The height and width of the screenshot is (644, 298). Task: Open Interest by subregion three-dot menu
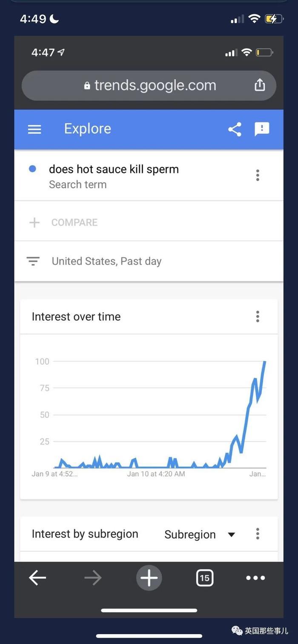coord(258,534)
